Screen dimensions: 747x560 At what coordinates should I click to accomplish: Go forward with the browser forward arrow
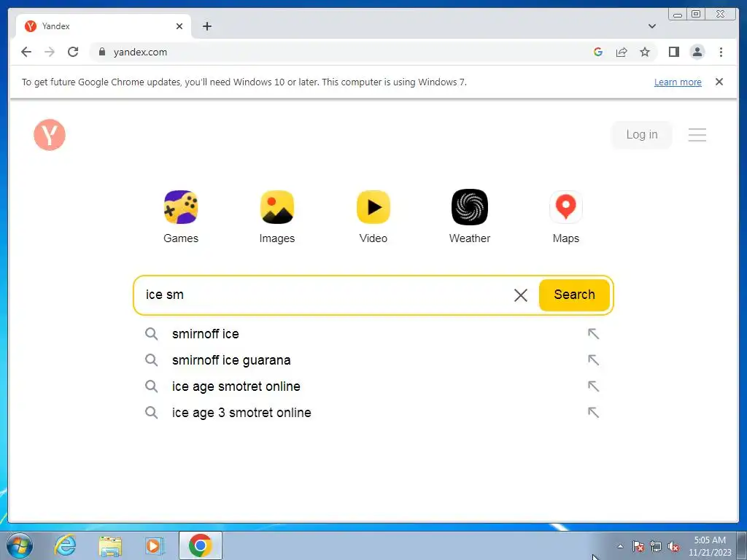[x=50, y=52]
